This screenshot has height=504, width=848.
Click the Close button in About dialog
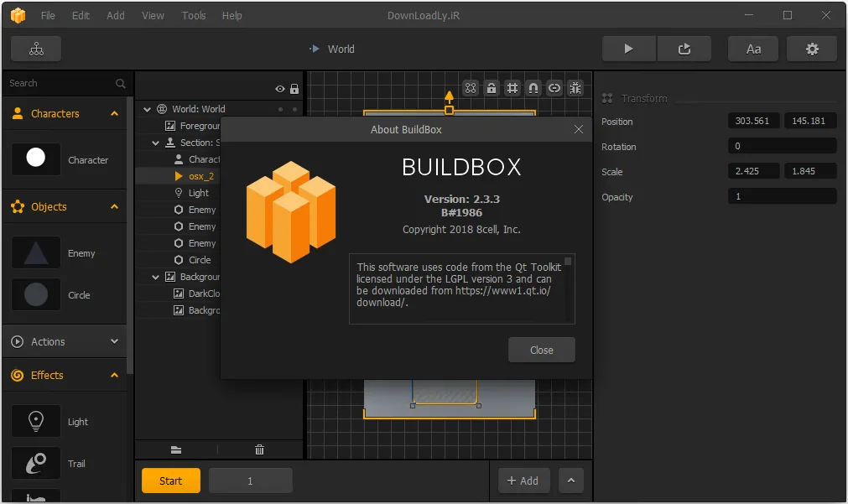click(541, 350)
